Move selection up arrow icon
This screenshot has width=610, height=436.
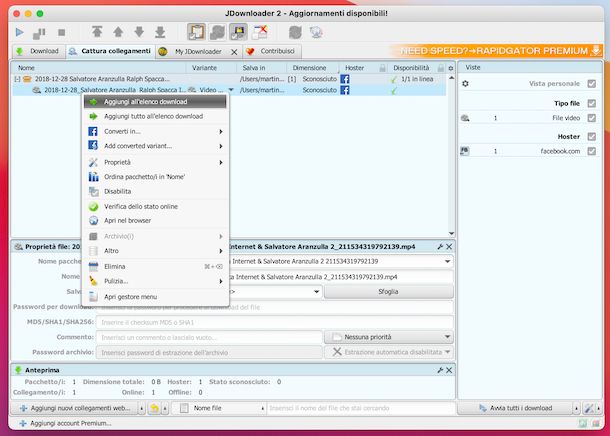pos(118,32)
